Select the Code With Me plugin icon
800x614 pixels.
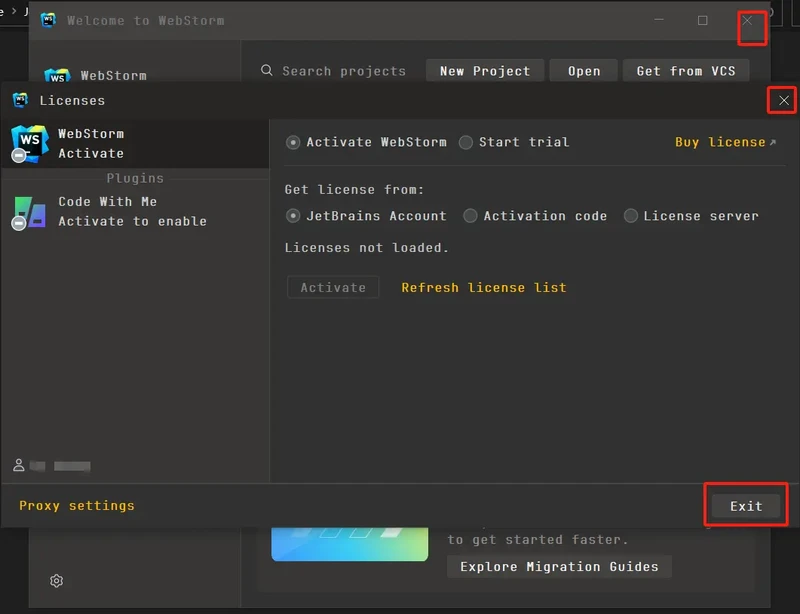point(29,211)
